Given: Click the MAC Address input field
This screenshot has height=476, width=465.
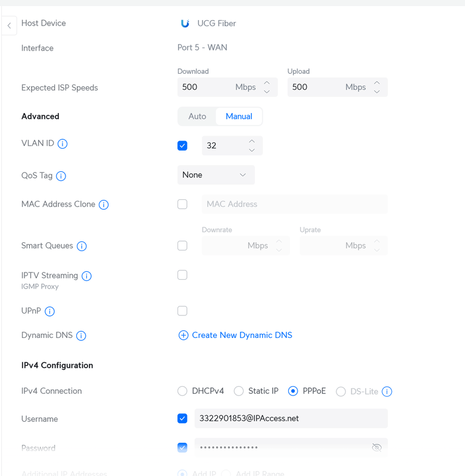Looking at the screenshot, I should [295, 204].
